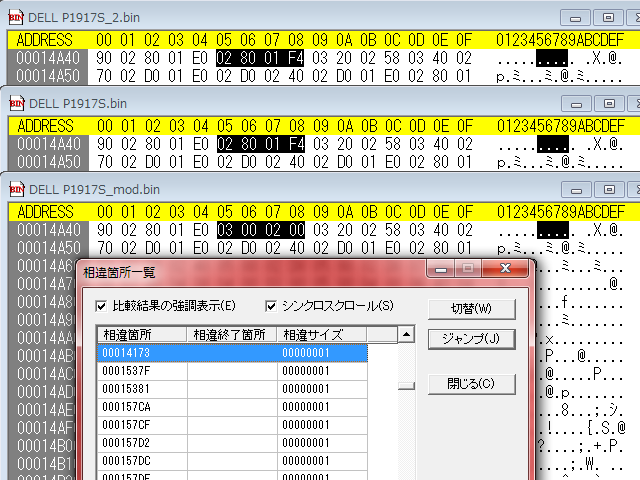Image resolution: width=640 pixels, height=480 pixels.
Task: Toggle シンクロスクロール(S) checkbox
Action: click(271, 306)
